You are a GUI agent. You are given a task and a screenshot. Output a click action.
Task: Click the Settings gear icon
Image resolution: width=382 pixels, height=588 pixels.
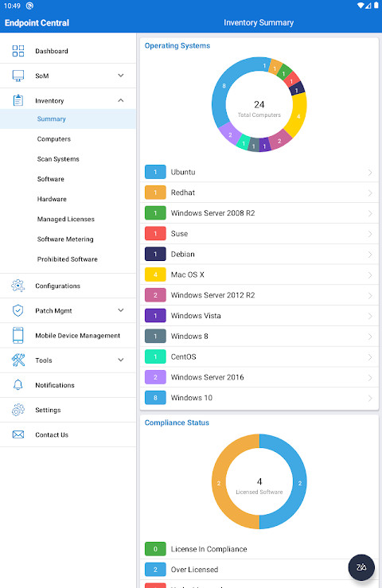pyautogui.click(x=18, y=410)
